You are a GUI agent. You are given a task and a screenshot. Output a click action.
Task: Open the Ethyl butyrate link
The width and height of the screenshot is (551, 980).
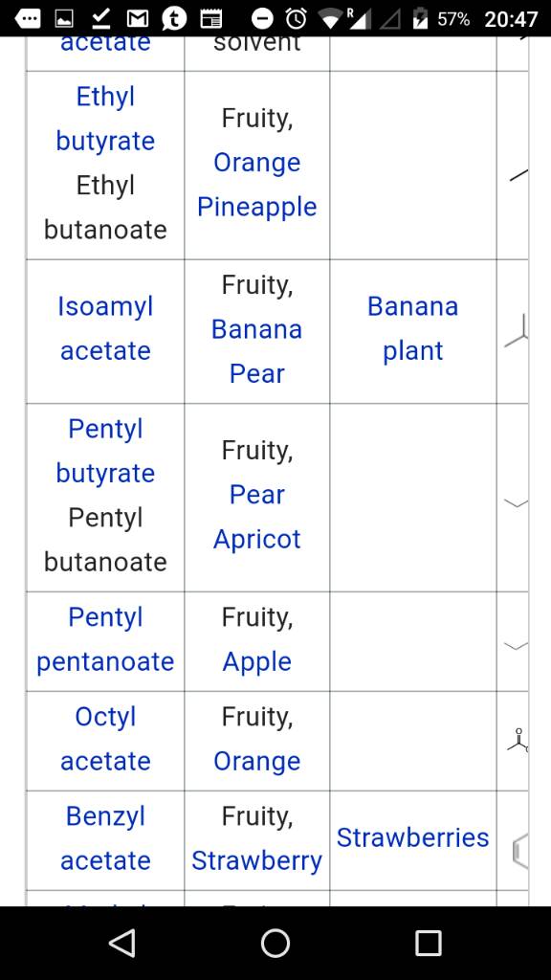[105, 119]
